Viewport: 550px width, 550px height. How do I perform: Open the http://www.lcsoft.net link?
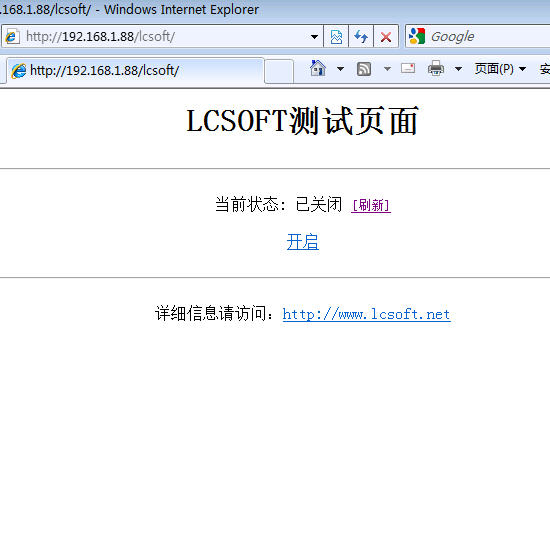pos(366,314)
